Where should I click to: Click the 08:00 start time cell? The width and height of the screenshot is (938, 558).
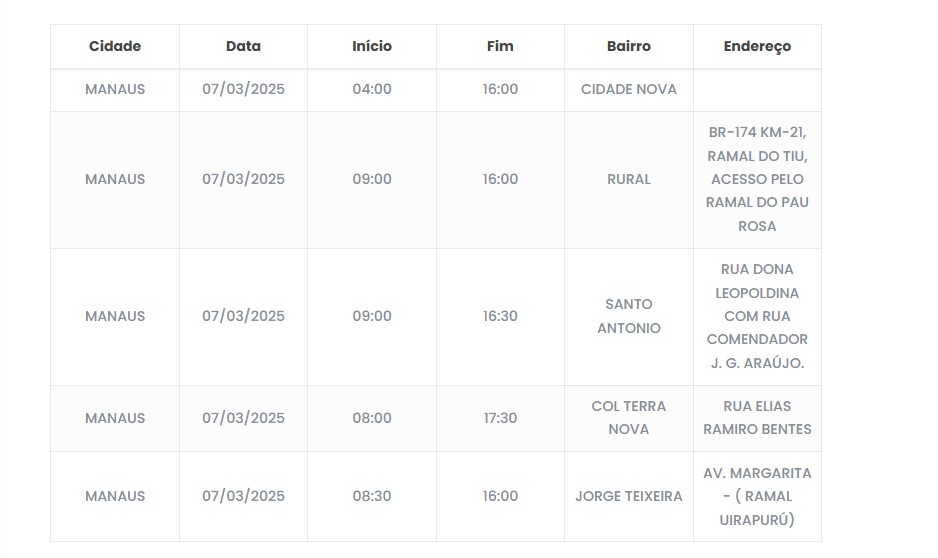372,418
